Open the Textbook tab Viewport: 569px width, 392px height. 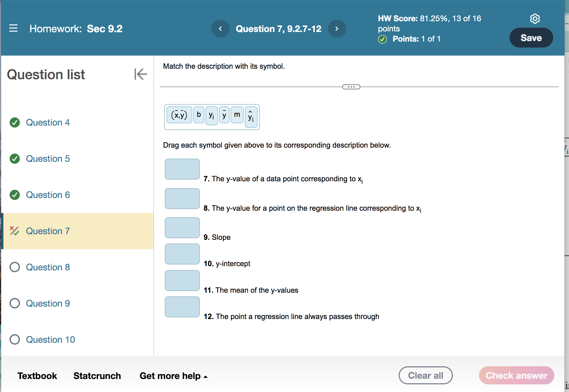click(x=37, y=376)
